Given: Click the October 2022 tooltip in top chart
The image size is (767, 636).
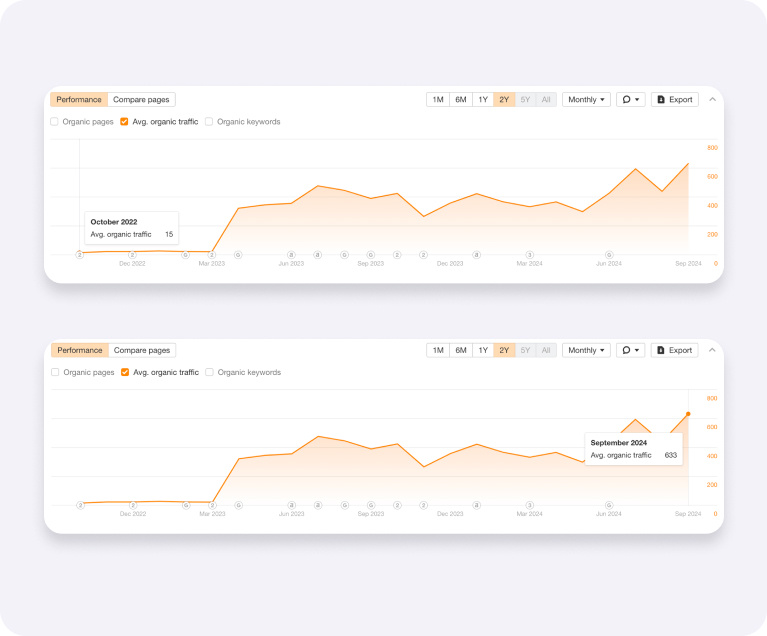Looking at the screenshot, I should click(132, 228).
